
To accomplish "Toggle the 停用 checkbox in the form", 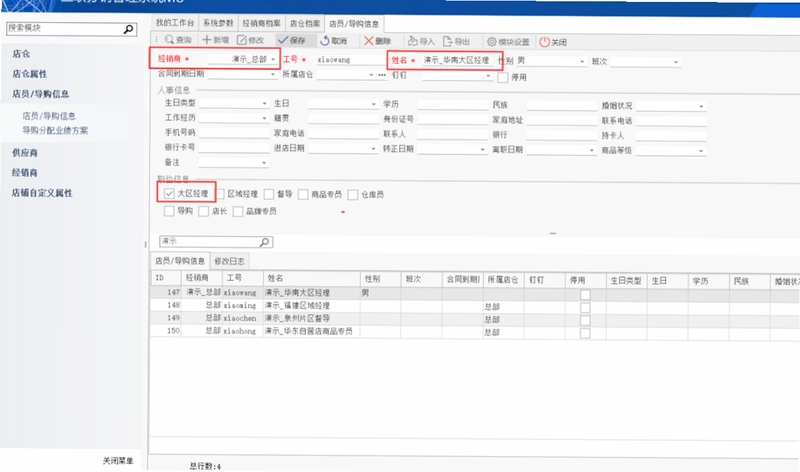I will [503, 78].
